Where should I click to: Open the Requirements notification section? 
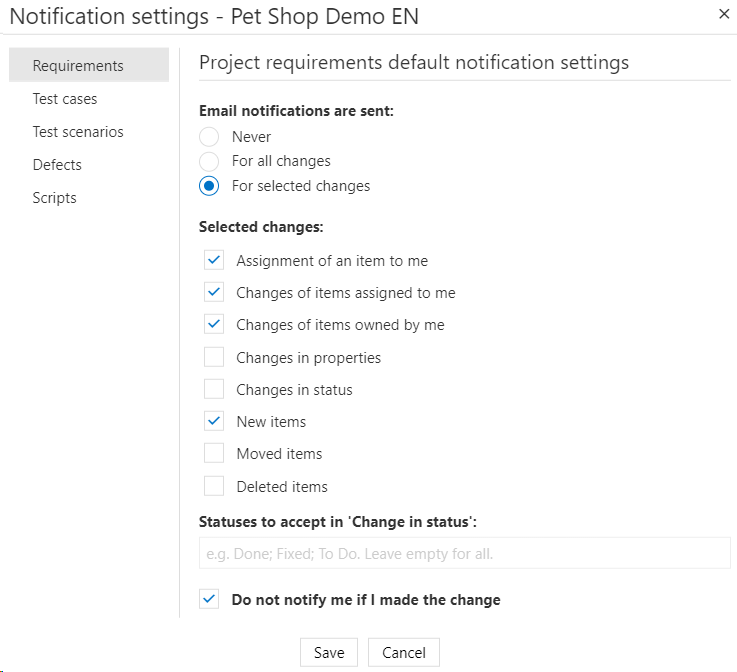pyautogui.click(x=78, y=66)
